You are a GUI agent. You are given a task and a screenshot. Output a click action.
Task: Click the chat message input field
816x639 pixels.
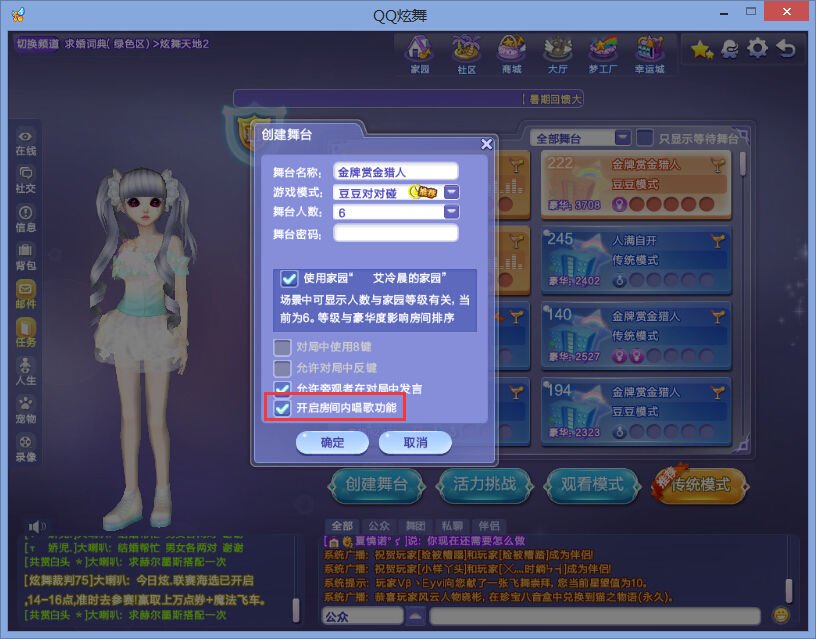point(594,616)
